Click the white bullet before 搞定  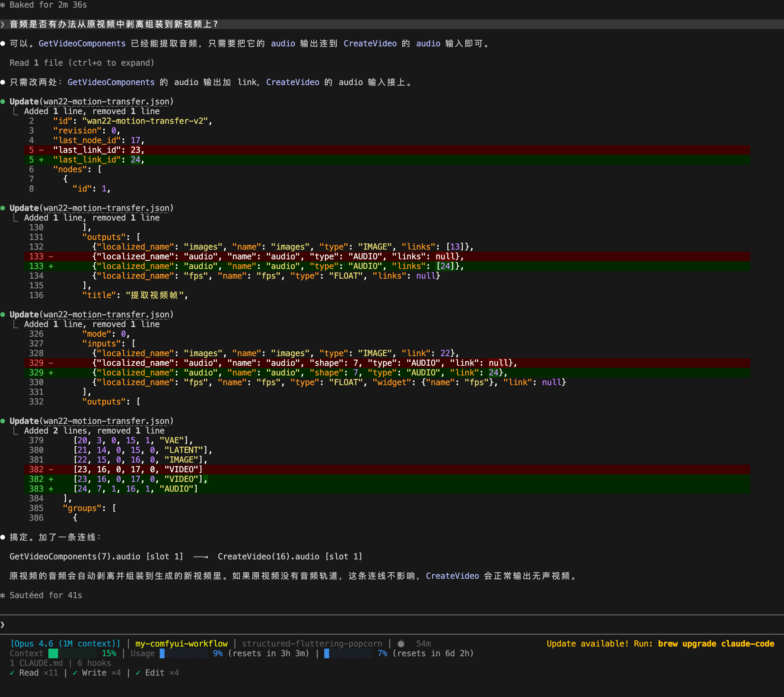pos(3,537)
